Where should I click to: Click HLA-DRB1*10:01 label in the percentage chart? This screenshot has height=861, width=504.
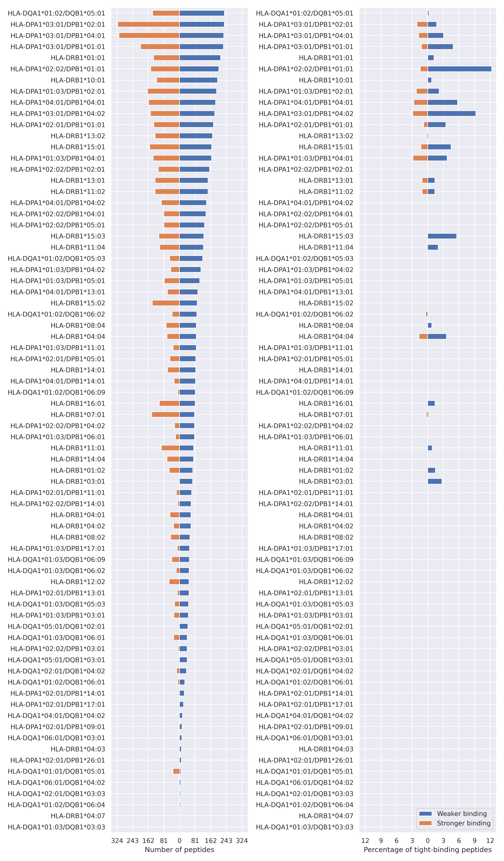[x=326, y=80]
